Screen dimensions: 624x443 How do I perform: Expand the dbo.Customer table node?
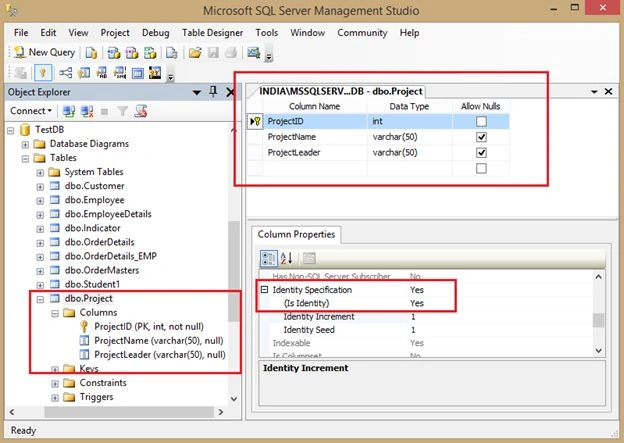click(40, 187)
